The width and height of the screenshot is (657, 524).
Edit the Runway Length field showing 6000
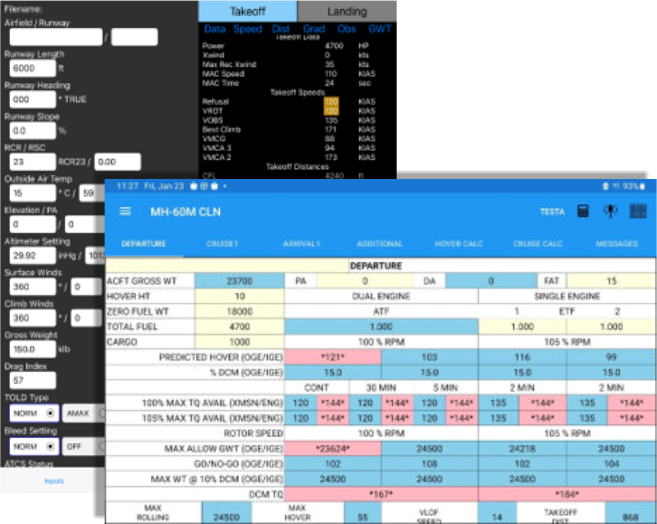coord(33,68)
